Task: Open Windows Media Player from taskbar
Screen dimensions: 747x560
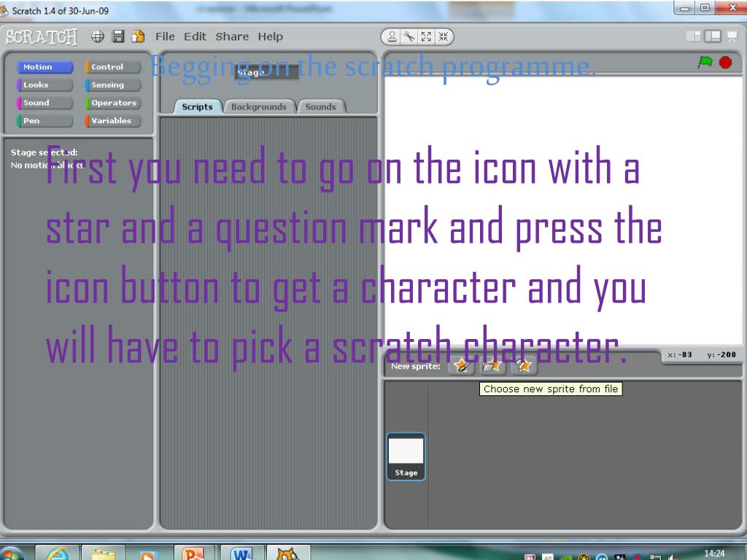Action: pyautogui.click(x=147, y=554)
